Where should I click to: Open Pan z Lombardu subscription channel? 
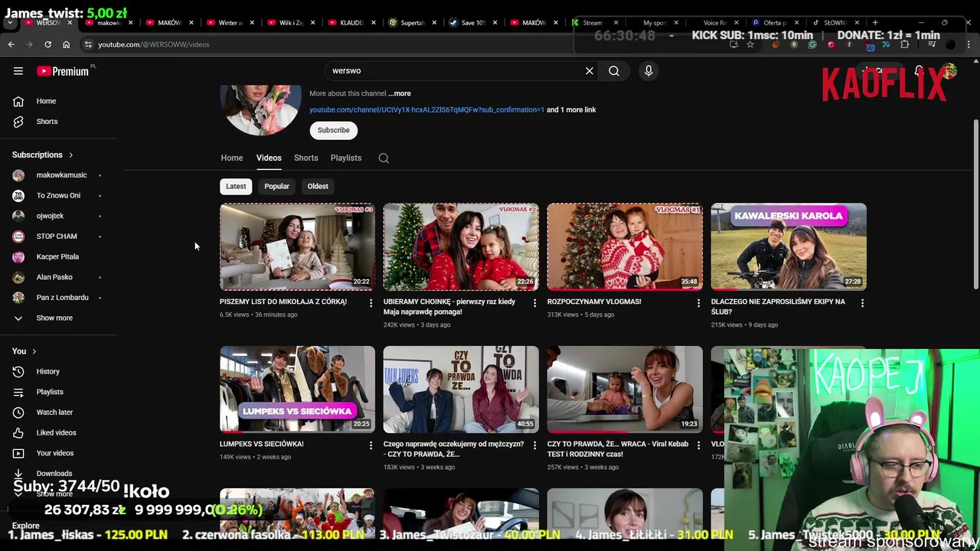[60, 298]
